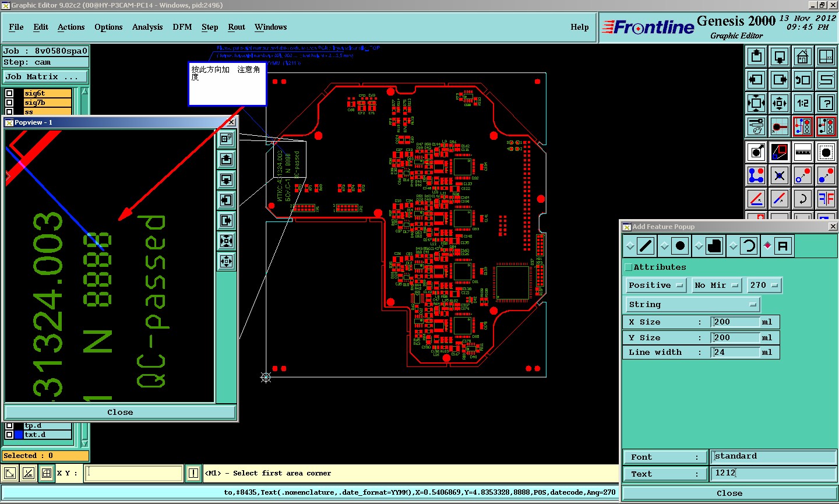Open the No Mir mirror dropdown
The image size is (839, 504).
717,286
